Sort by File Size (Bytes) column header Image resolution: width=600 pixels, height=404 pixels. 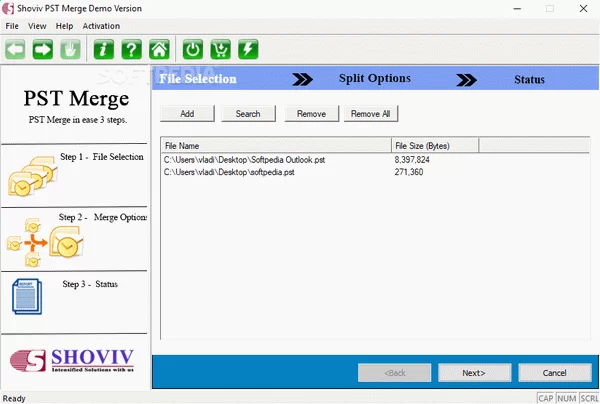(435, 146)
